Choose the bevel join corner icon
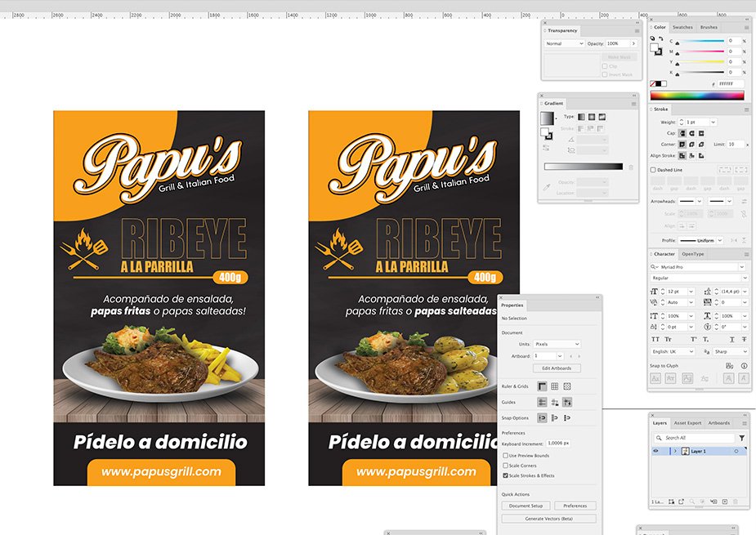756x535 pixels. click(x=701, y=144)
